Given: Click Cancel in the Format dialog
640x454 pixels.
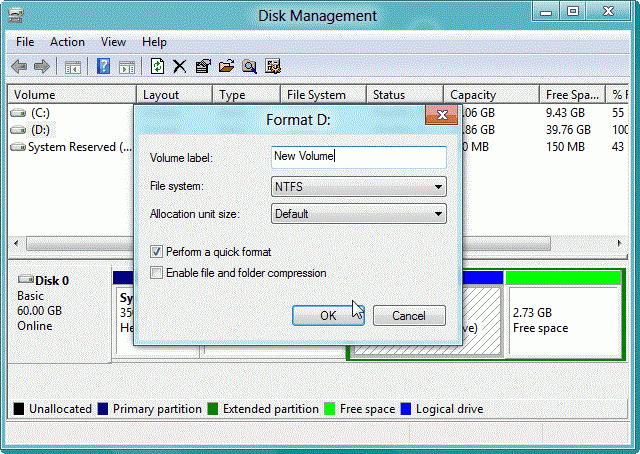Looking at the screenshot, I should [x=409, y=316].
